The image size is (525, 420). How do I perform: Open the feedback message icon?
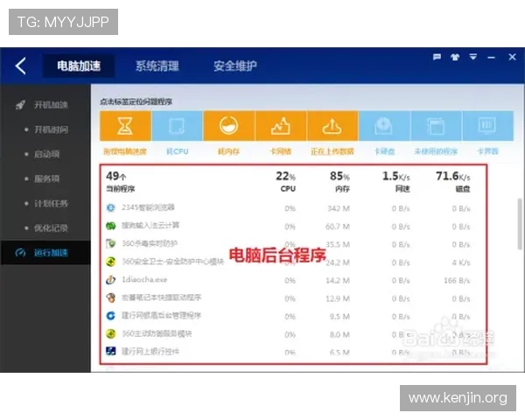pyautogui.click(x=437, y=57)
